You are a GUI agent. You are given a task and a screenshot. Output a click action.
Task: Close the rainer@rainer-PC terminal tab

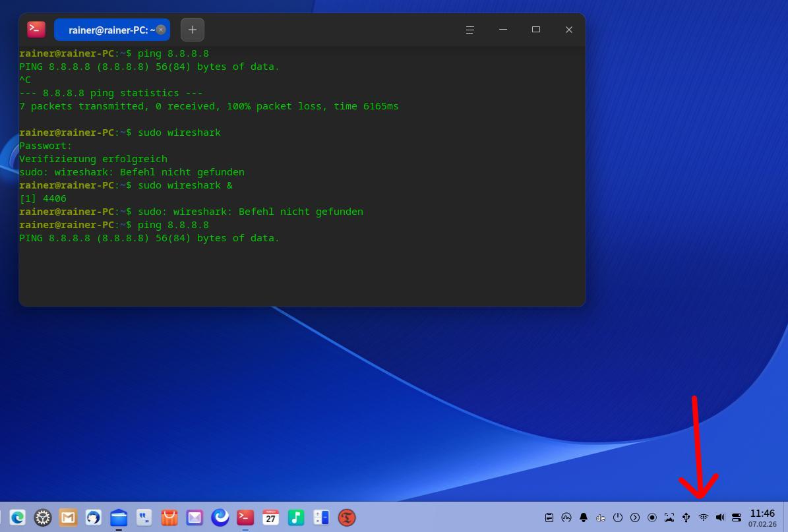(161, 30)
